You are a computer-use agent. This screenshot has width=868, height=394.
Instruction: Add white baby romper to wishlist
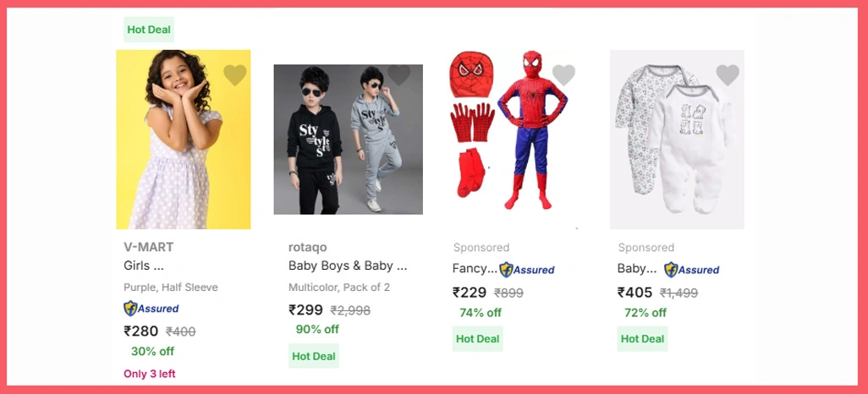[x=728, y=75]
